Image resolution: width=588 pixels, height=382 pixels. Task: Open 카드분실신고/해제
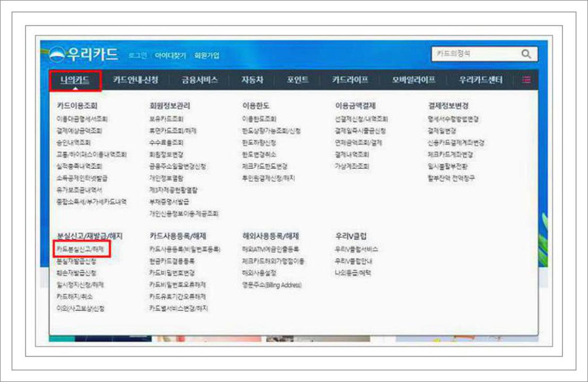(x=80, y=249)
